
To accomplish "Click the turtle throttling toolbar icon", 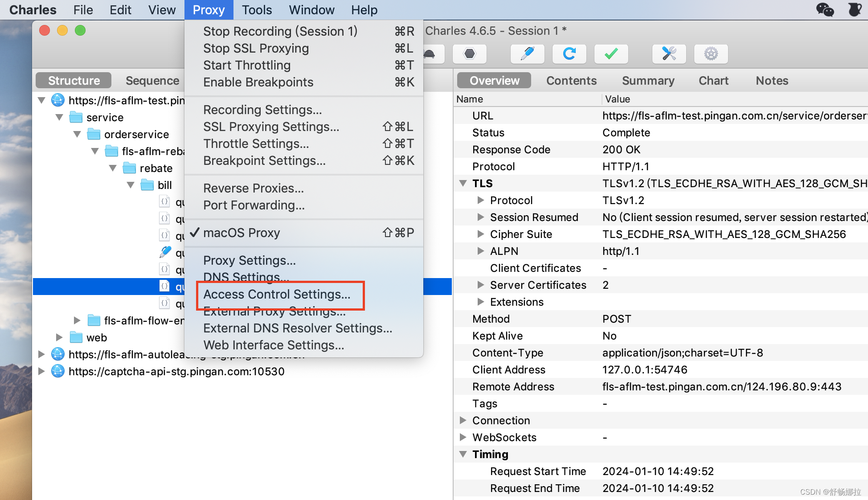I will (x=430, y=54).
